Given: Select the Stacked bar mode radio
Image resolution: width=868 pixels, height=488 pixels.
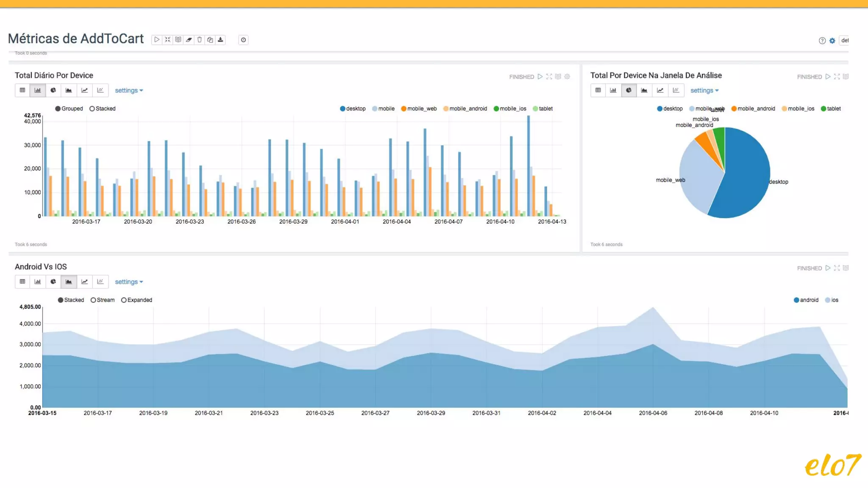Looking at the screenshot, I should 92,109.
